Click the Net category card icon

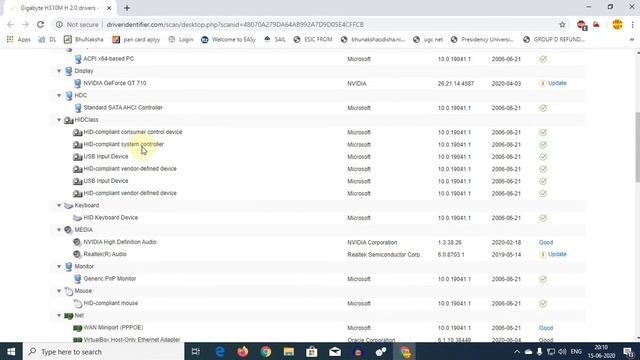(69, 316)
